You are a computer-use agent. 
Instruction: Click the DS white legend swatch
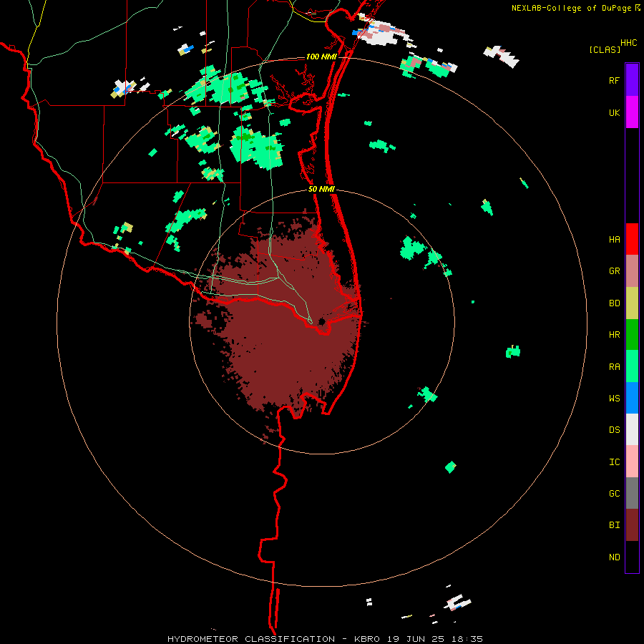pos(632,429)
